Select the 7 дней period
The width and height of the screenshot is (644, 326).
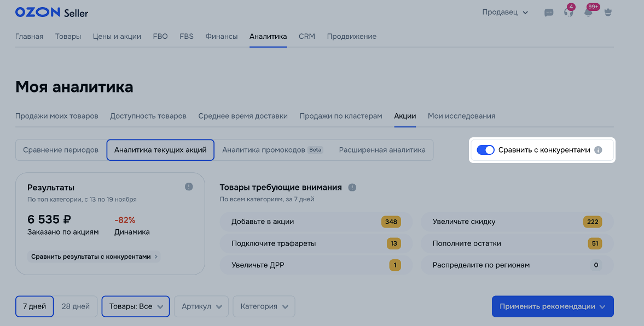[34, 306]
